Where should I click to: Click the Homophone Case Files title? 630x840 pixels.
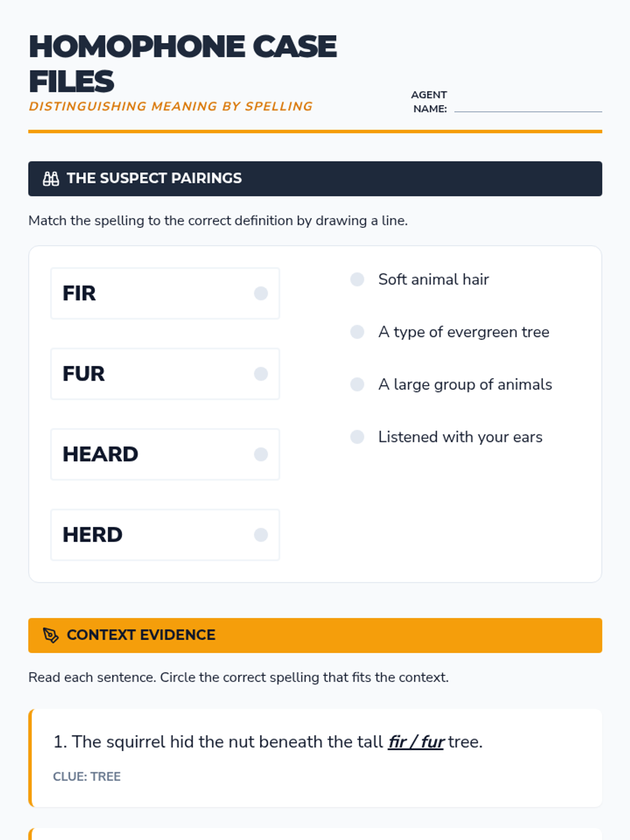click(183, 64)
